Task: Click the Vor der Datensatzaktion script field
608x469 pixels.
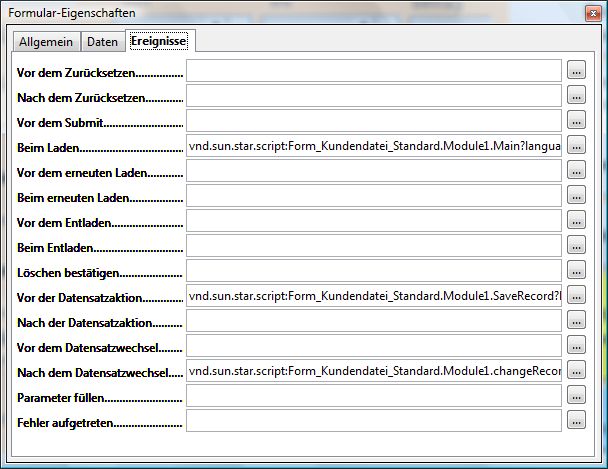Action: [373, 295]
